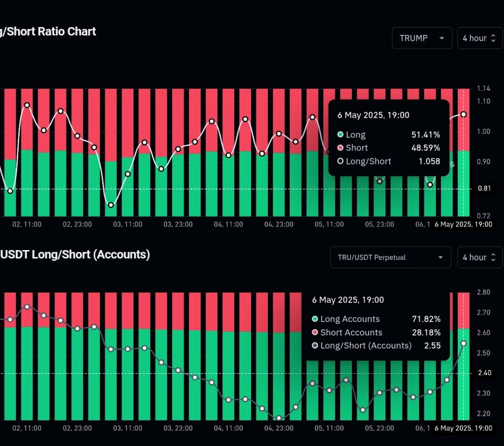Click the red Short Accounts legend dot

[x=315, y=333]
